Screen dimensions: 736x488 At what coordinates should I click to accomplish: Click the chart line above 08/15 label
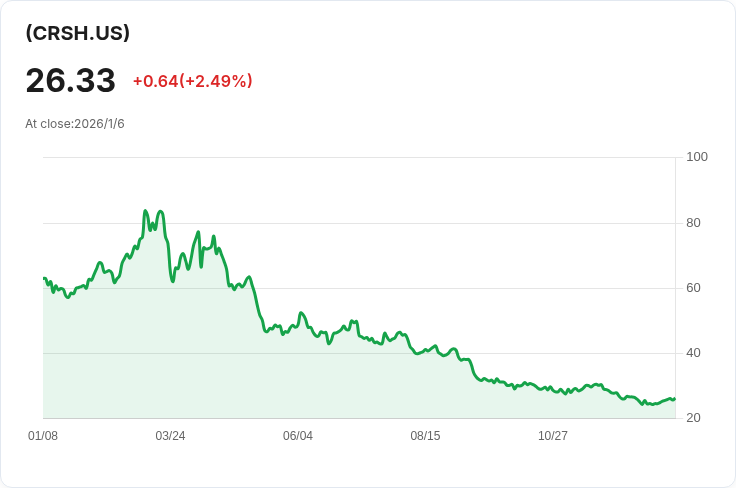(425, 351)
